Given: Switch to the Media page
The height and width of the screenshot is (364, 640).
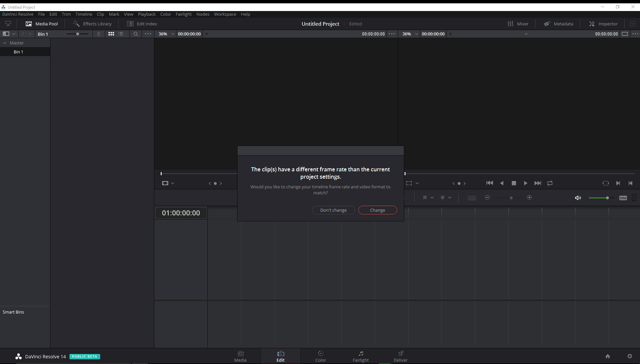Looking at the screenshot, I should 241,356.
